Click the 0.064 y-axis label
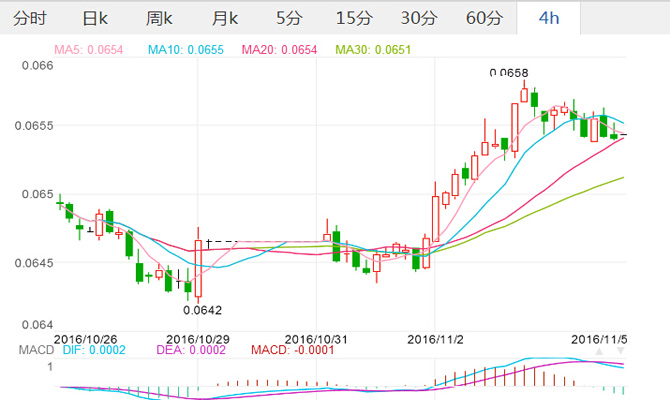 click(38, 325)
